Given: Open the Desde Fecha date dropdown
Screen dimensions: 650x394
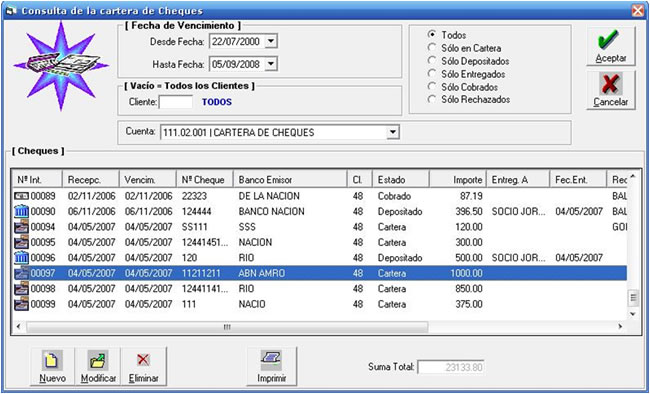Looking at the screenshot, I should (x=271, y=41).
